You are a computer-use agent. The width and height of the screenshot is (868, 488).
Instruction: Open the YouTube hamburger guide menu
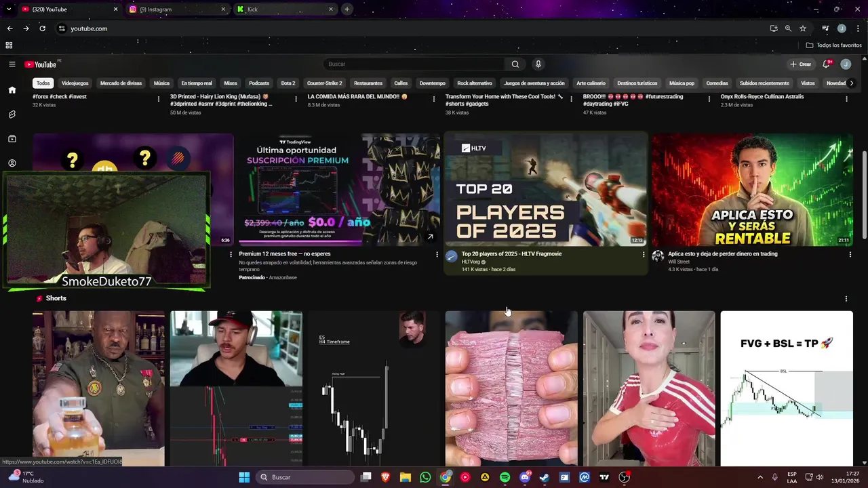coord(12,64)
